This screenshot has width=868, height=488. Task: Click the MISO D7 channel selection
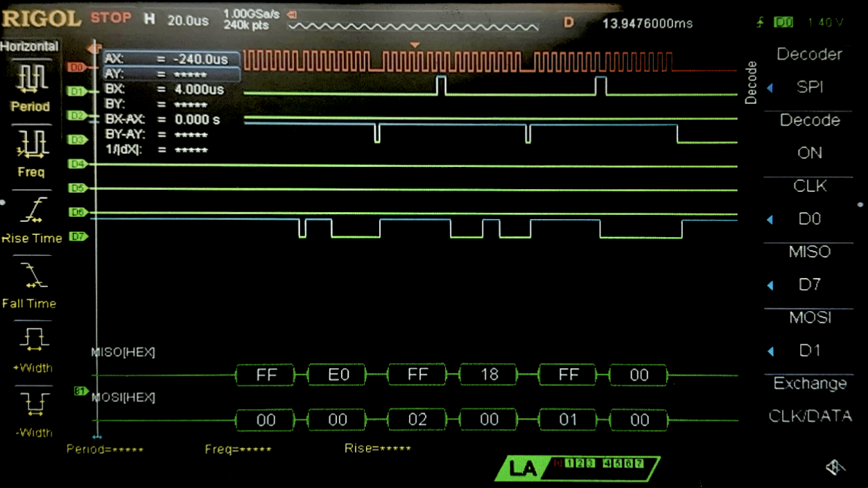[808, 284]
